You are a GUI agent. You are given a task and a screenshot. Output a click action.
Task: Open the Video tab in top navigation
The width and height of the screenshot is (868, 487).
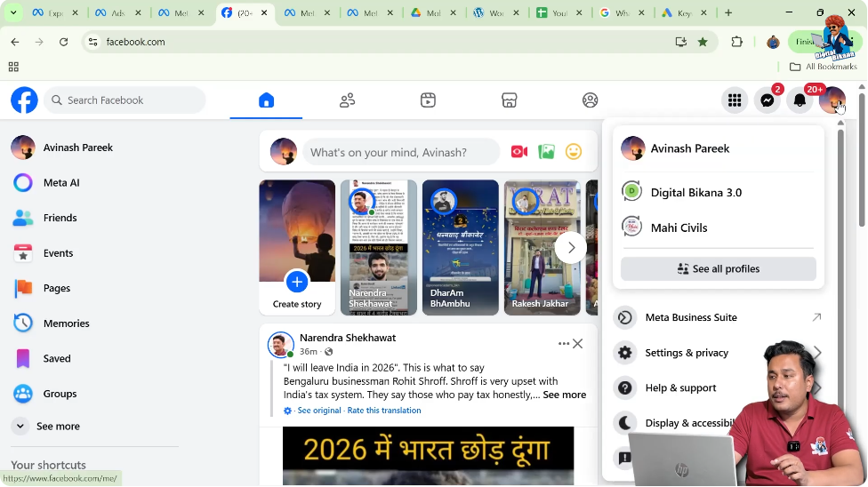(428, 100)
